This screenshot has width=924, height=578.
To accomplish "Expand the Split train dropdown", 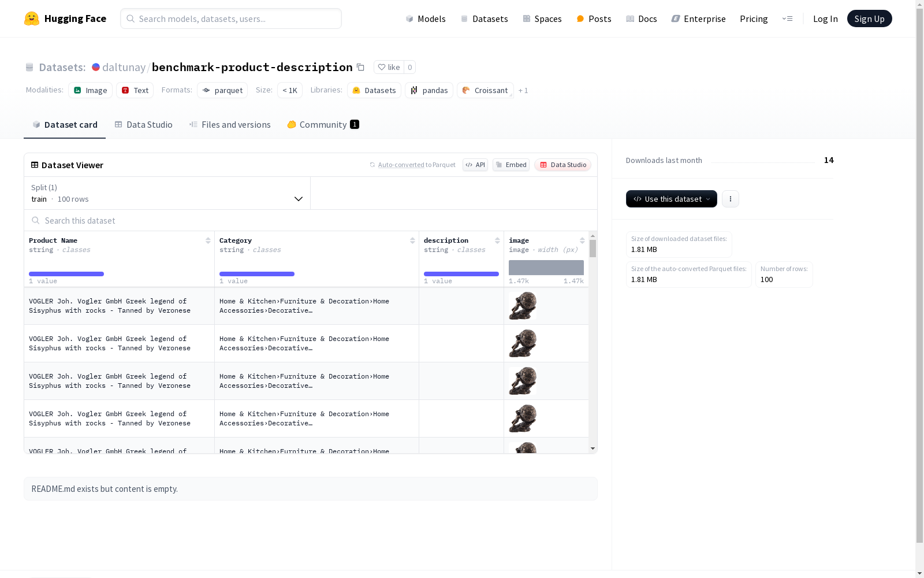I will 167,193.
